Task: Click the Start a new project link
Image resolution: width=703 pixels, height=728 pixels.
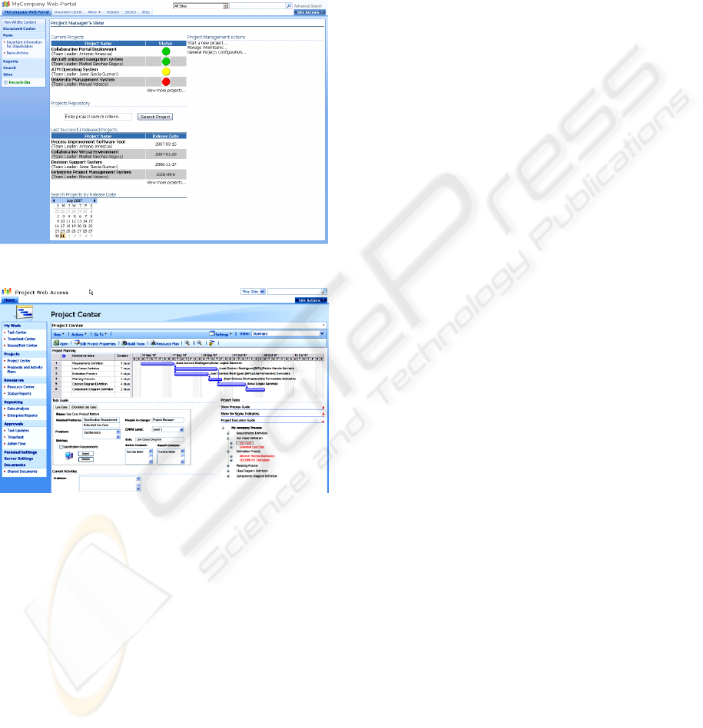Action: coord(206,43)
